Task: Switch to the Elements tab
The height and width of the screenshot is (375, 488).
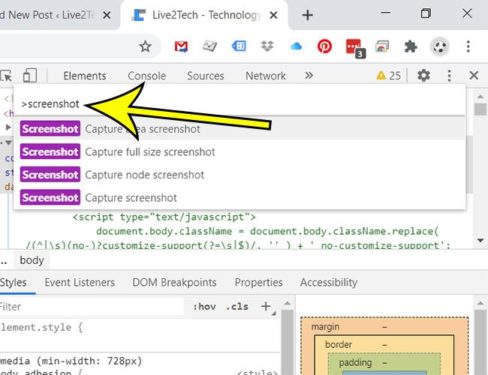Action: point(85,76)
